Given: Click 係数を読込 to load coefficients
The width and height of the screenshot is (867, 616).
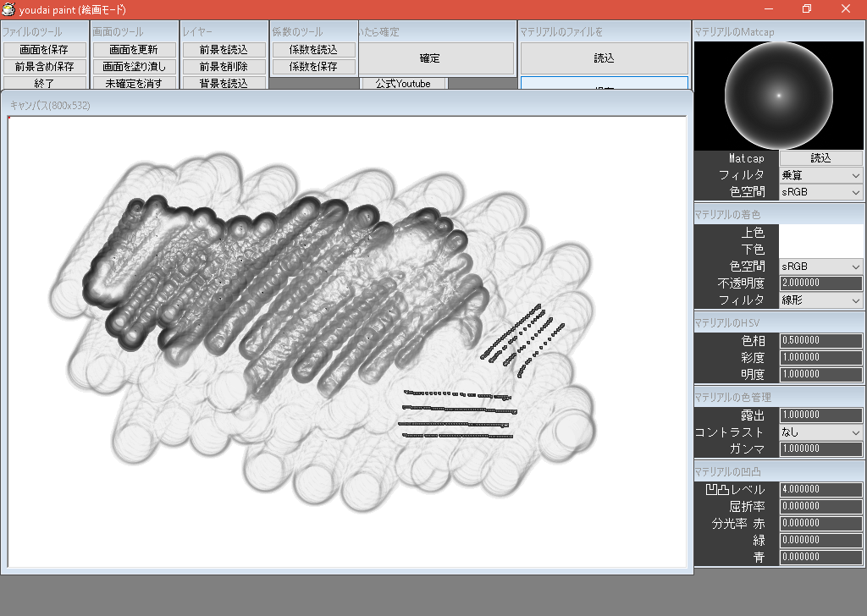Looking at the screenshot, I should (312, 49).
